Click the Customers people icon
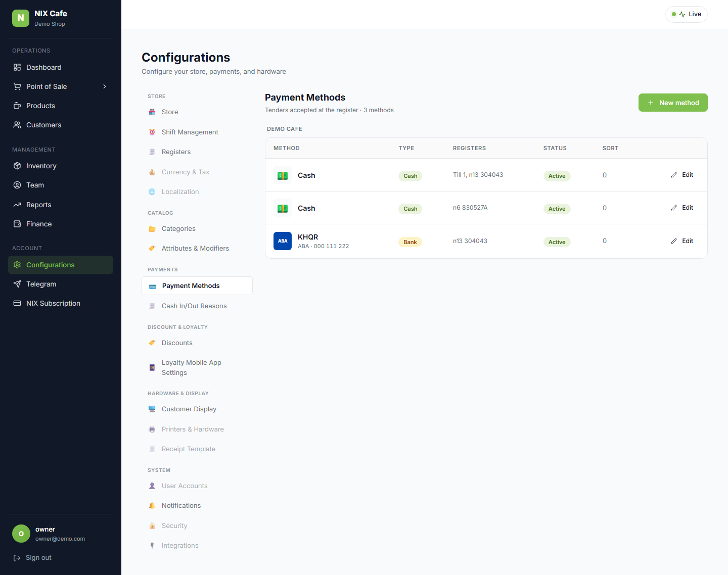 [17, 125]
